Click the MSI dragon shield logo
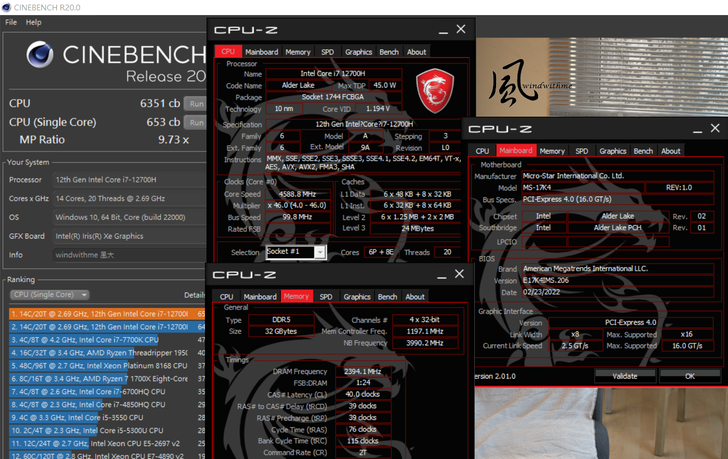 [x=435, y=91]
